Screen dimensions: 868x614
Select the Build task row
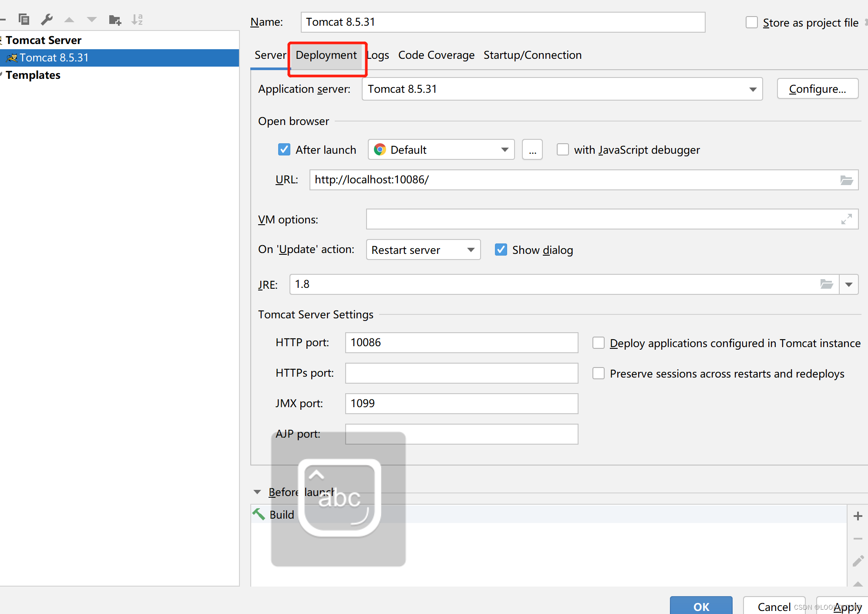[548, 514]
